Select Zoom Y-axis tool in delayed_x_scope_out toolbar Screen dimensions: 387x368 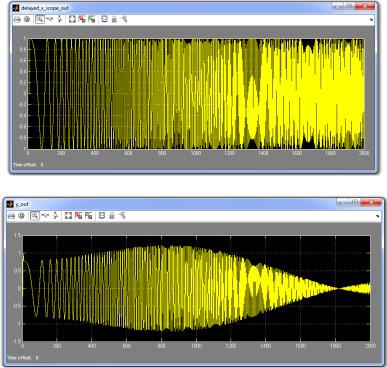pos(60,19)
